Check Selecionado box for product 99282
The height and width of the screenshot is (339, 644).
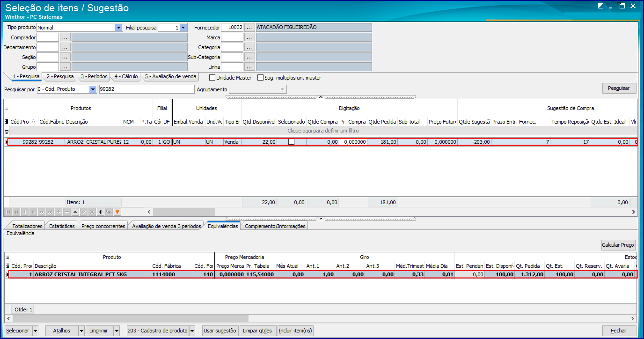[x=291, y=142]
